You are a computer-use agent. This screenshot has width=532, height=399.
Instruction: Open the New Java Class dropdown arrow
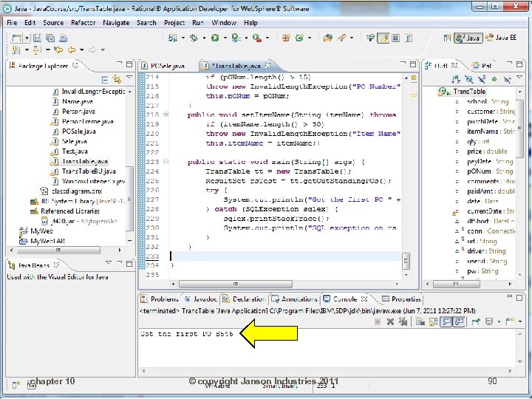click(310, 38)
